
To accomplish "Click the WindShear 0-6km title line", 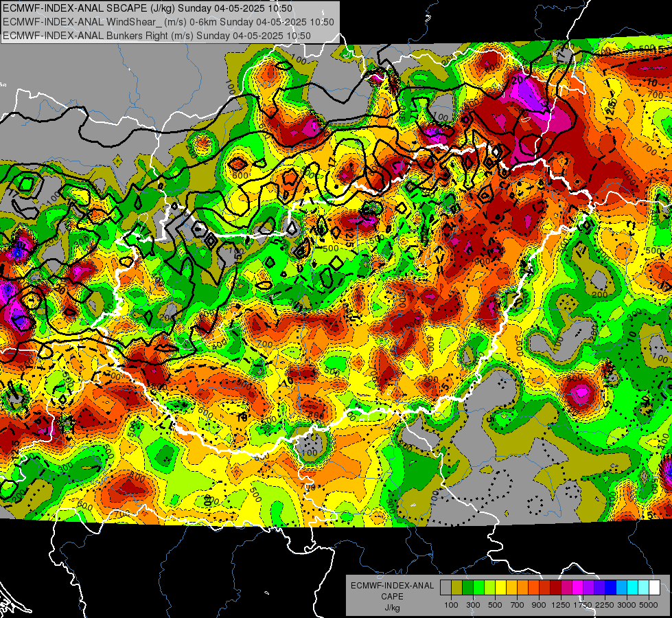I will pos(168,22).
